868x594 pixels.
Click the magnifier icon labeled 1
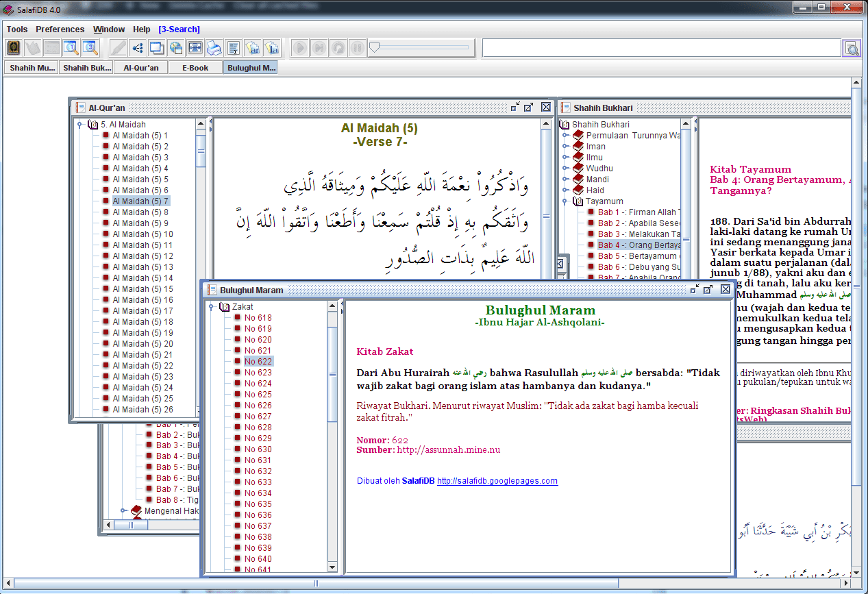pos(71,48)
